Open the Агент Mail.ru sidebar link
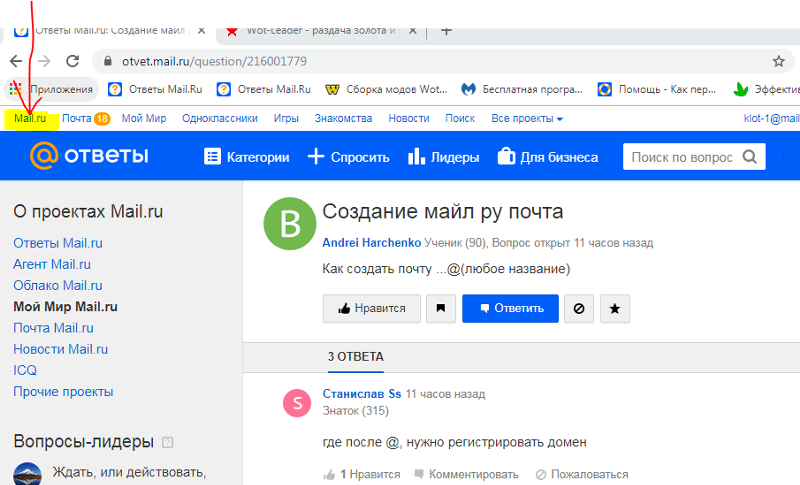 click(x=52, y=265)
